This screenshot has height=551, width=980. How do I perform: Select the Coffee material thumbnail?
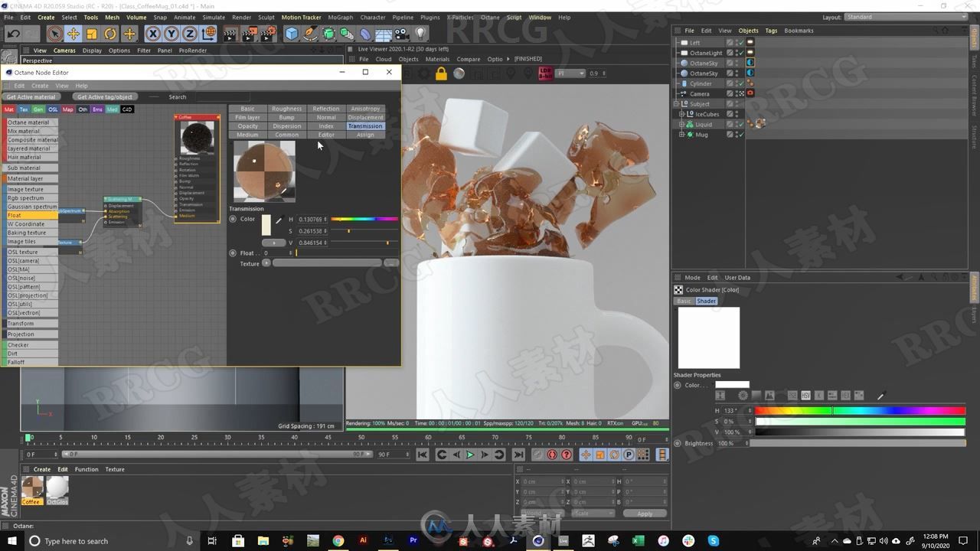[32, 487]
